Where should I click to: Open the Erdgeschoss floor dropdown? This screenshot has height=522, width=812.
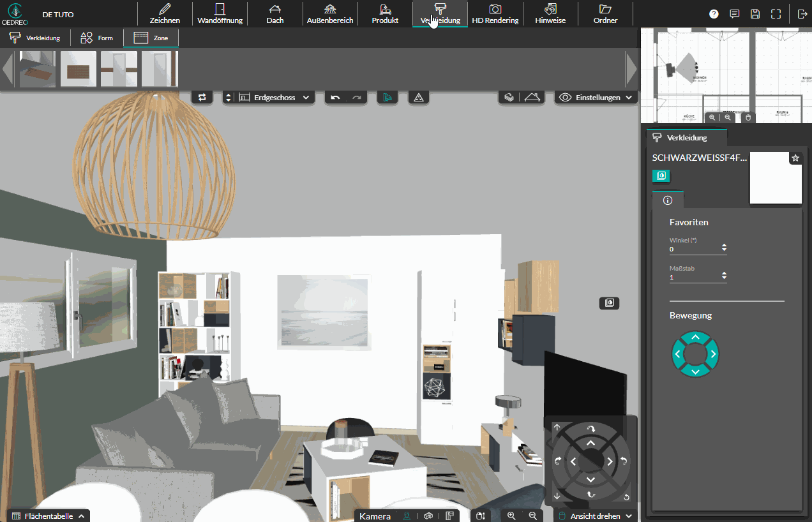tap(274, 98)
